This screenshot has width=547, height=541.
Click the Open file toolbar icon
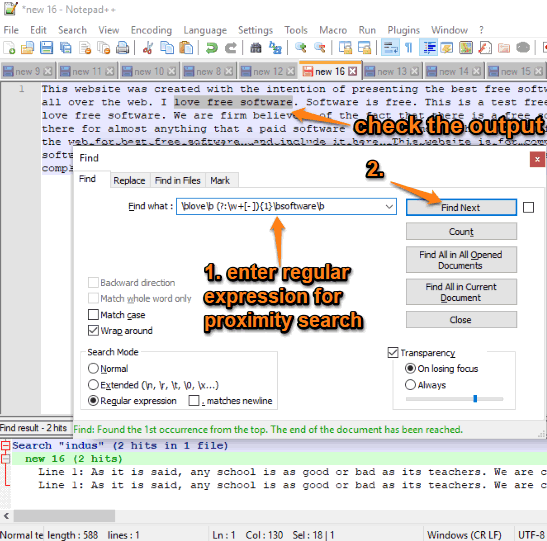pos(28,48)
